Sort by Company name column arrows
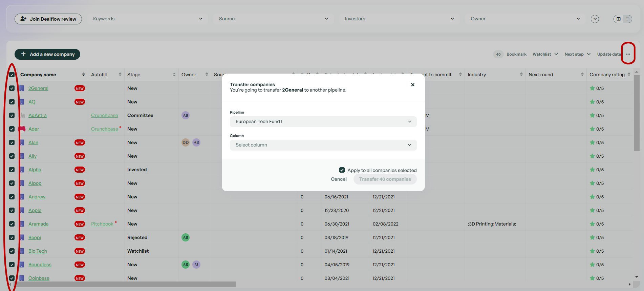This screenshot has height=291, width=644. point(83,75)
